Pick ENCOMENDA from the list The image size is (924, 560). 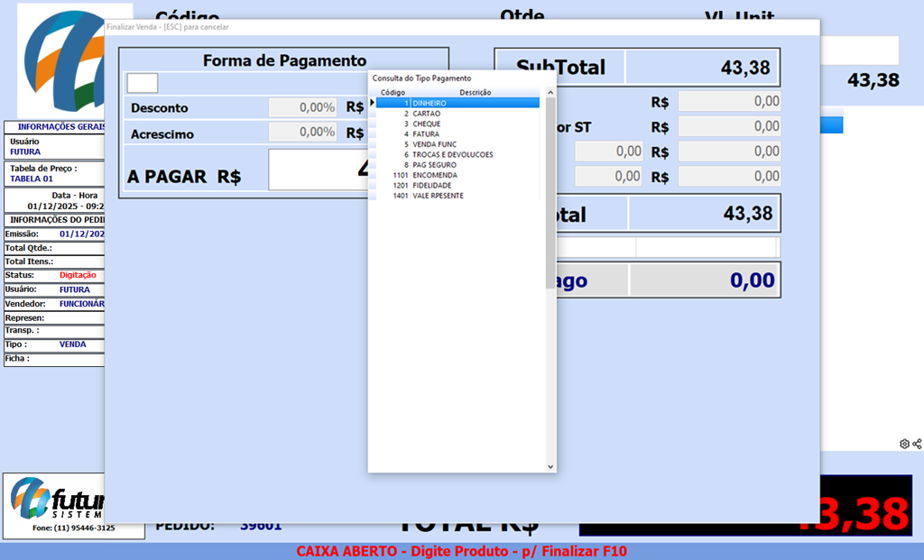[x=434, y=175]
